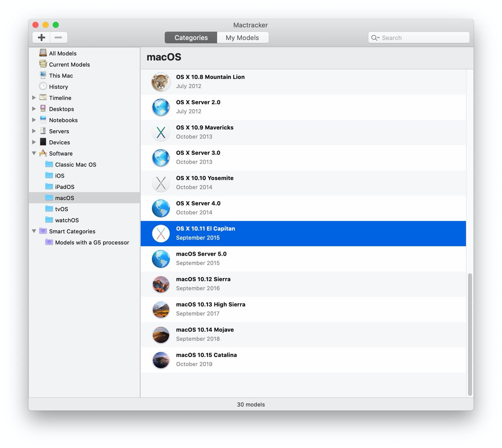Click the vertical scrollbar in models list
This screenshot has height=448, width=502.
470,334
